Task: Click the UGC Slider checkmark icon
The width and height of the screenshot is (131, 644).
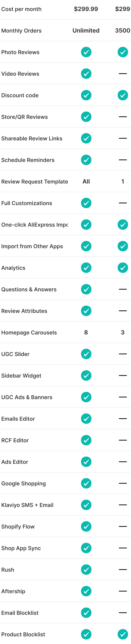Action: pyautogui.click(x=86, y=354)
